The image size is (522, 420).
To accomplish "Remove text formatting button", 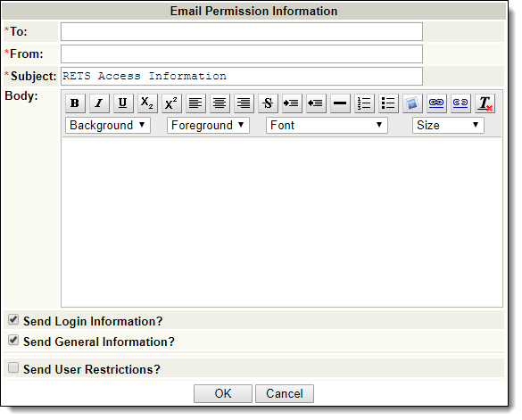I will pyautogui.click(x=485, y=103).
